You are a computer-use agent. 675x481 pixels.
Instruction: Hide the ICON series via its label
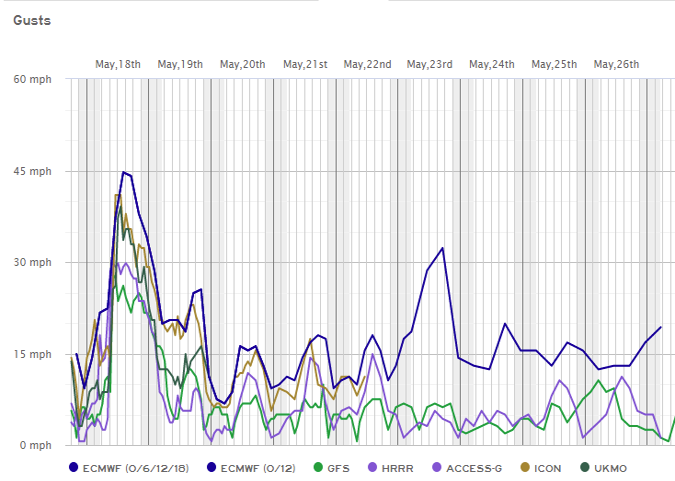click(549, 468)
